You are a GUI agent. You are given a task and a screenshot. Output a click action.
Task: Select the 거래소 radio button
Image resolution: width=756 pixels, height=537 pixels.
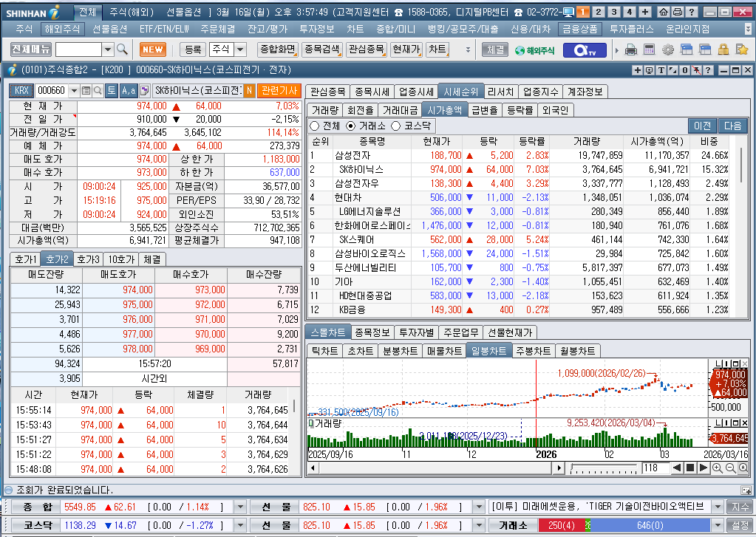coord(351,126)
